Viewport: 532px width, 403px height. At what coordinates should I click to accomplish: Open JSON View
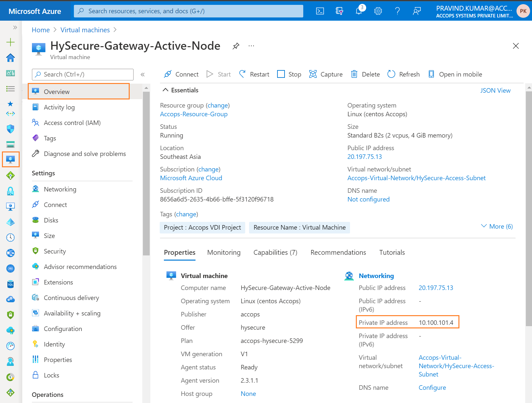tap(495, 90)
